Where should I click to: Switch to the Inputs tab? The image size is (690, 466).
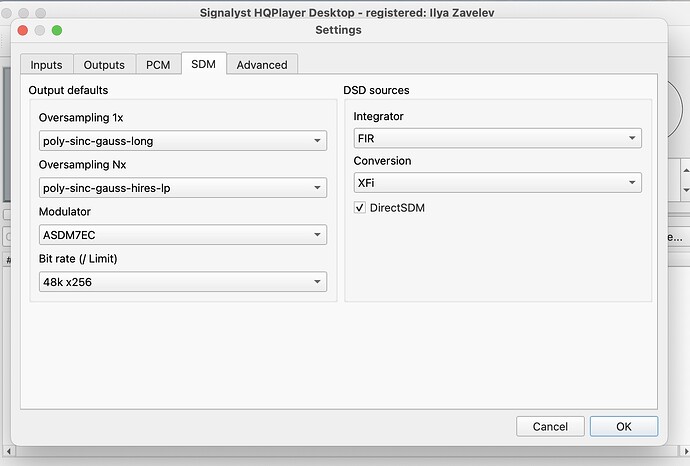(x=46, y=65)
